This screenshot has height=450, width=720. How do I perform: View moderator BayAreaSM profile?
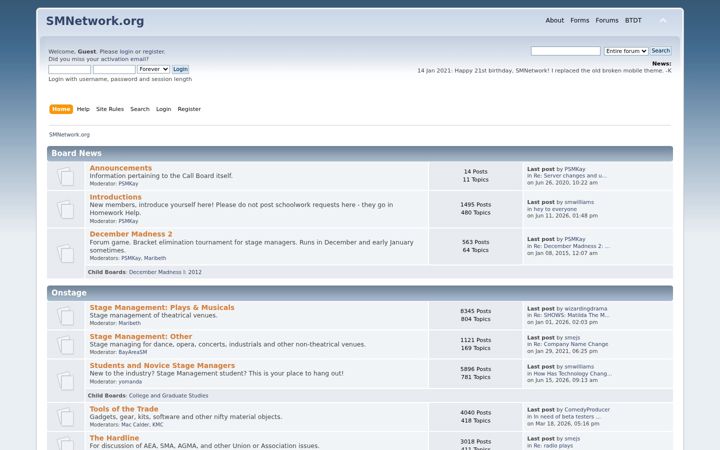(133, 352)
